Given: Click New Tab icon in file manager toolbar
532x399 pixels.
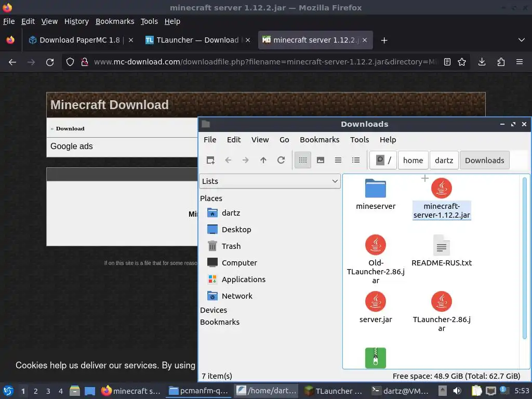Looking at the screenshot, I should pos(210,160).
